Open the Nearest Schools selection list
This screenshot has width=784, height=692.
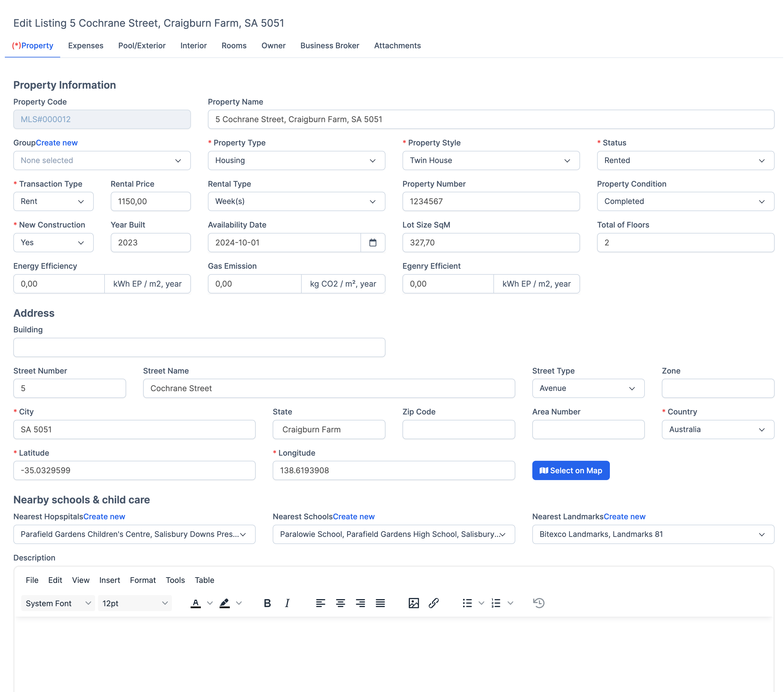coord(393,534)
